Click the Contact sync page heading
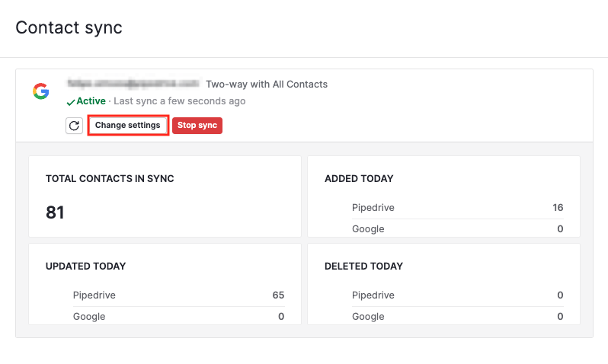The height and width of the screenshot is (364, 608). click(x=69, y=27)
